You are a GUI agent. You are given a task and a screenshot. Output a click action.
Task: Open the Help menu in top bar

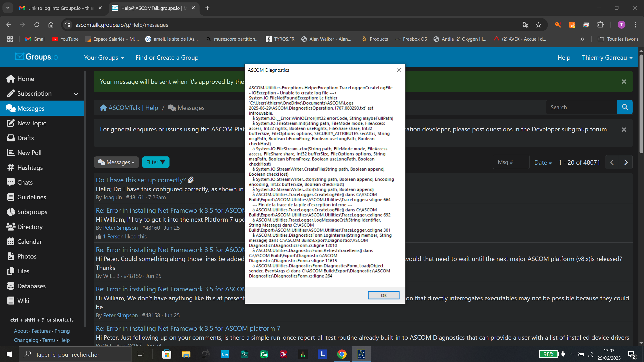click(563, 57)
